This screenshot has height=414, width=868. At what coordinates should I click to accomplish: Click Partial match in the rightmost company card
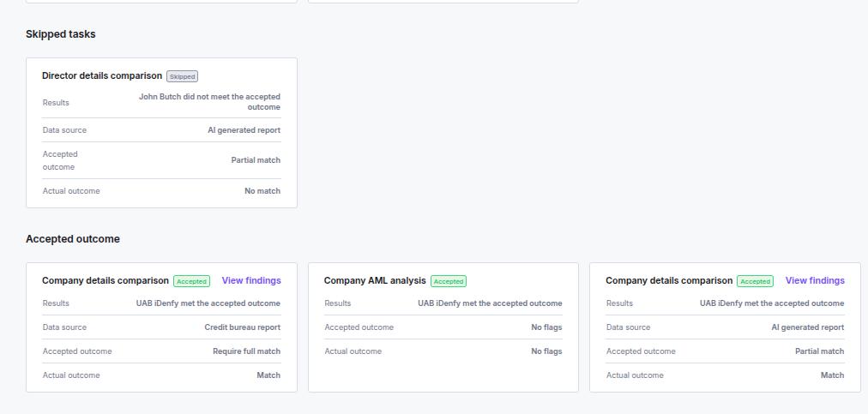tap(819, 351)
